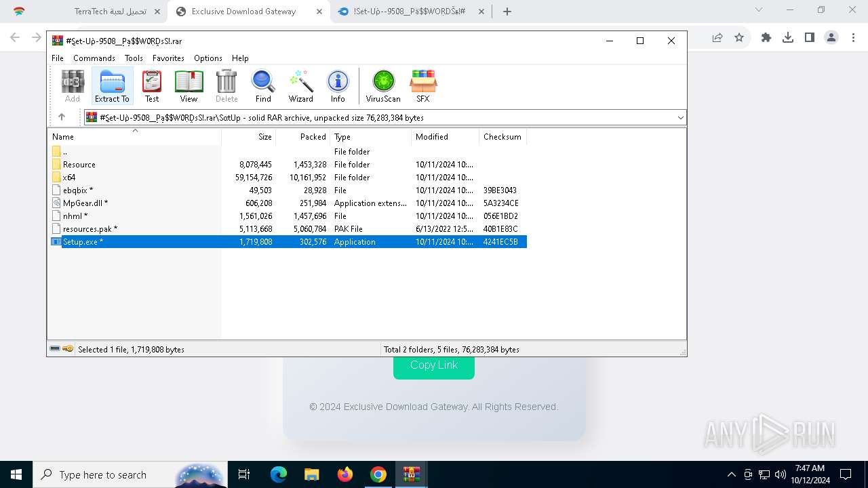
Task: Click the MpGear.dll file icon
Action: pyautogui.click(x=56, y=203)
